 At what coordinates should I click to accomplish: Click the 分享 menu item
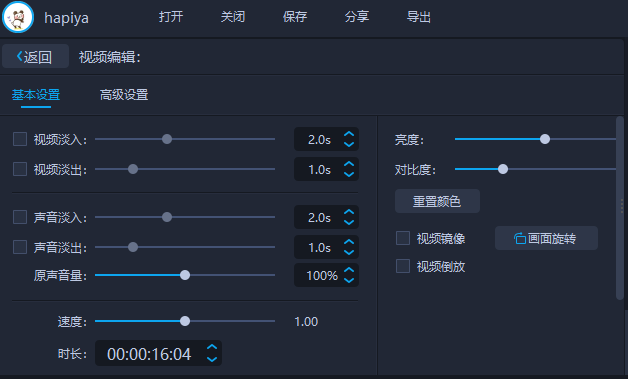(357, 17)
